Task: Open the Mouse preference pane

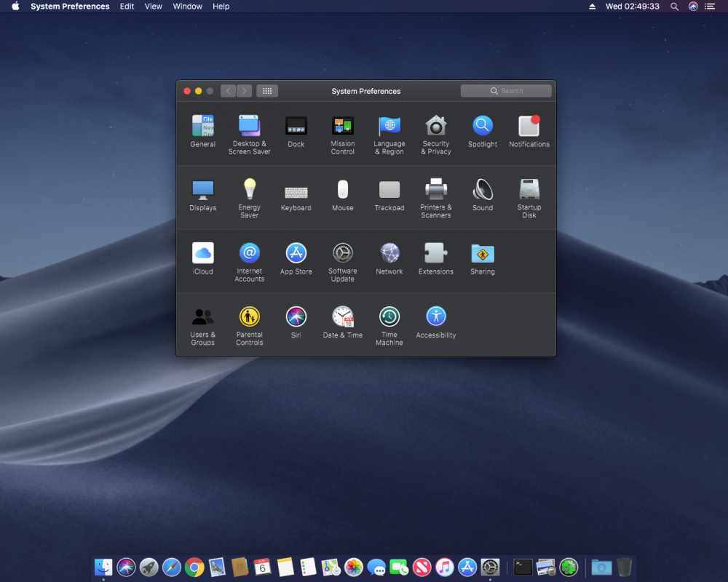Action: [x=343, y=195]
